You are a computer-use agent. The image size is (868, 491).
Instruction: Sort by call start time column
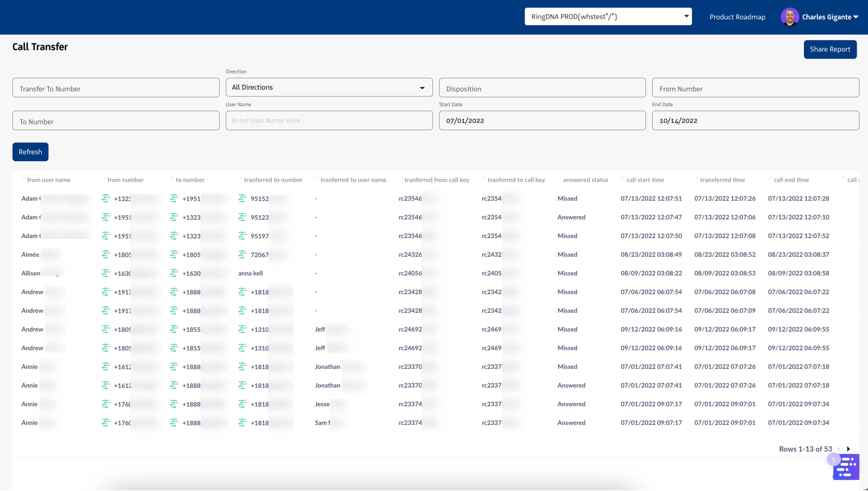coord(645,180)
